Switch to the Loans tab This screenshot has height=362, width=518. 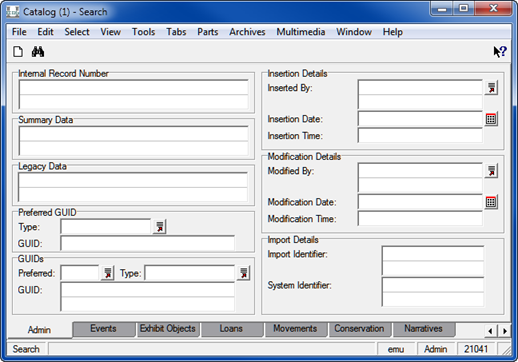pyautogui.click(x=231, y=329)
